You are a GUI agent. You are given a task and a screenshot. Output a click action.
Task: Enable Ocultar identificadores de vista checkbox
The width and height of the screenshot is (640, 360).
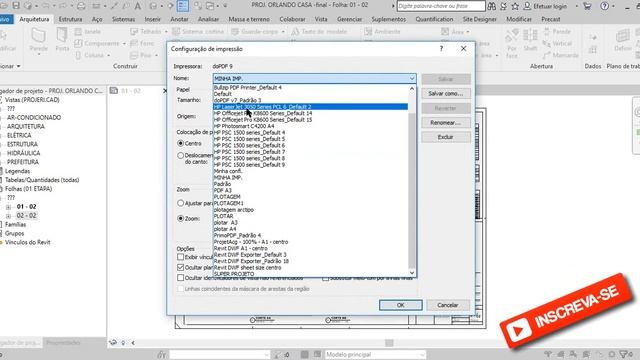tap(180, 278)
